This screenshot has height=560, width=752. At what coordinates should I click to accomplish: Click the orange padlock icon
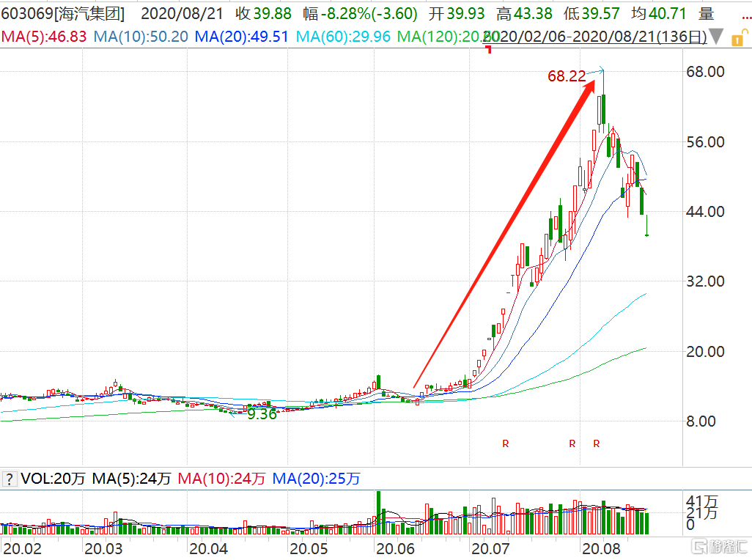(x=739, y=38)
